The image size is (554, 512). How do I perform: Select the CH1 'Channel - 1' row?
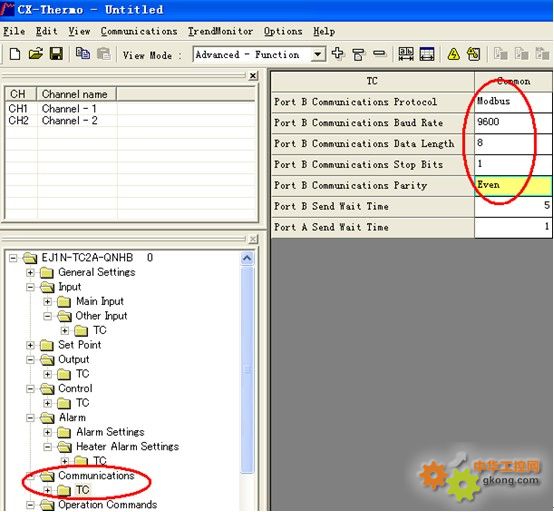(130, 108)
